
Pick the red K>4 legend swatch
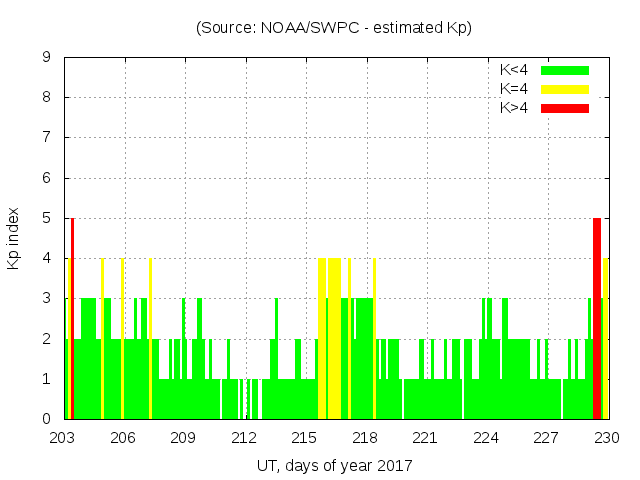click(565, 108)
